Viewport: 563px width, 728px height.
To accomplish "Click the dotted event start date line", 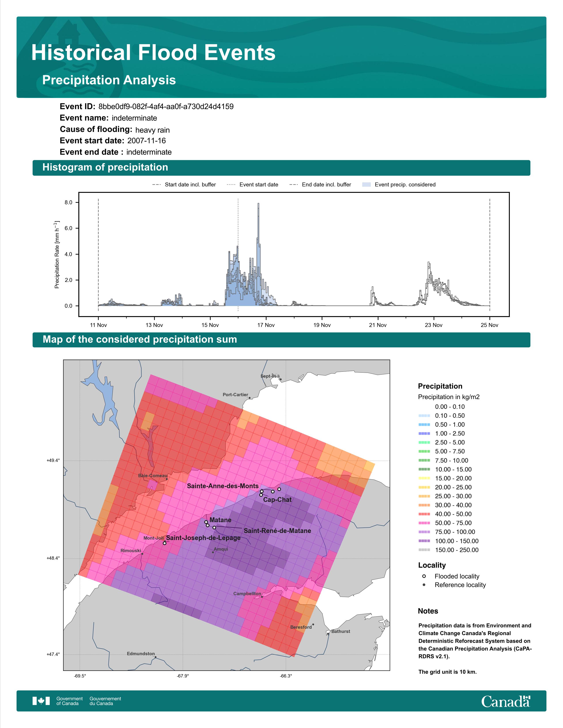I will coord(238,255).
